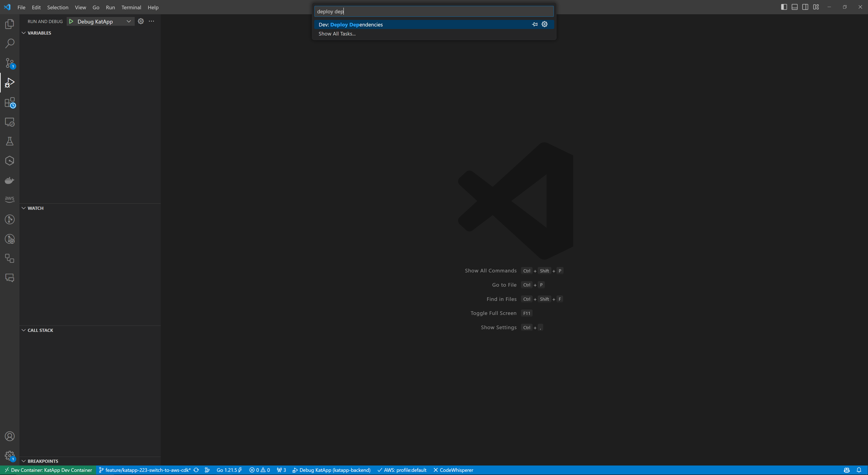The width and height of the screenshot is (868, 475).
Task: Open the Terminal menu
Action: click(131, 7)
